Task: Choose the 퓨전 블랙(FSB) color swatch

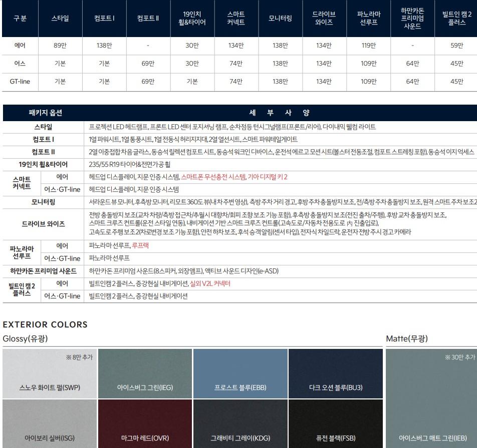Action: (335, 423)
